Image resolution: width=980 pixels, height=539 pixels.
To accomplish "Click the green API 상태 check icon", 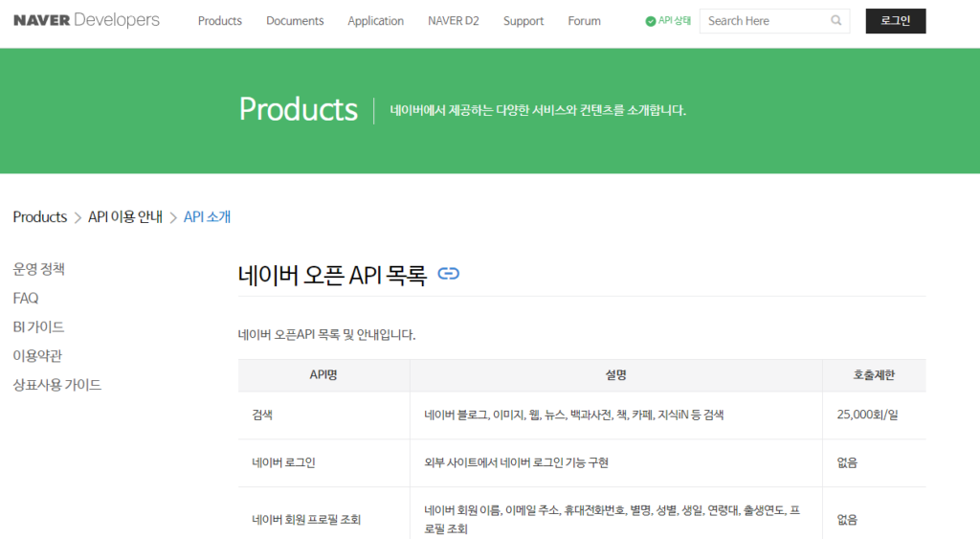I will (x=651, y=21).
